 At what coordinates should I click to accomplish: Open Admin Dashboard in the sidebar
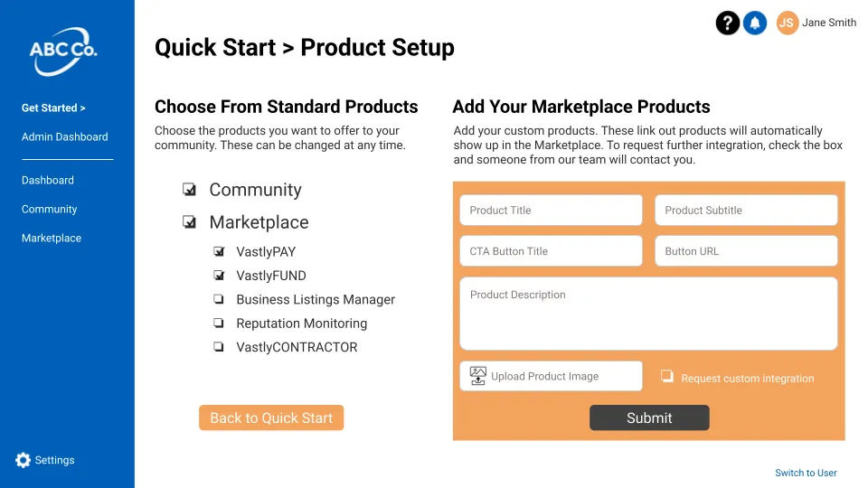(64, 136)
